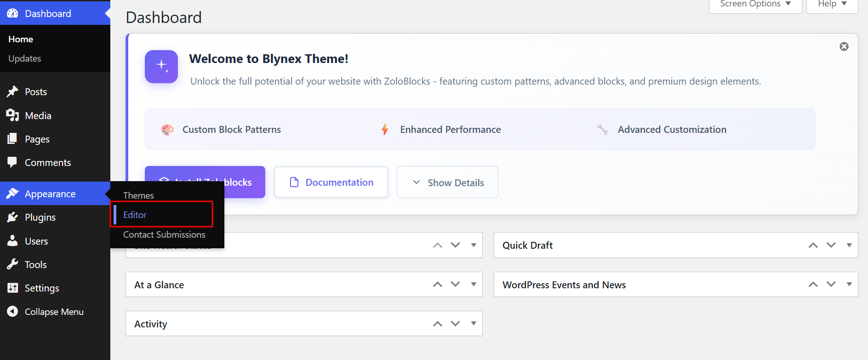Screen dimensions: 868x360
Task: Click the Posts pushpin icon
Action: coord(12,91)
